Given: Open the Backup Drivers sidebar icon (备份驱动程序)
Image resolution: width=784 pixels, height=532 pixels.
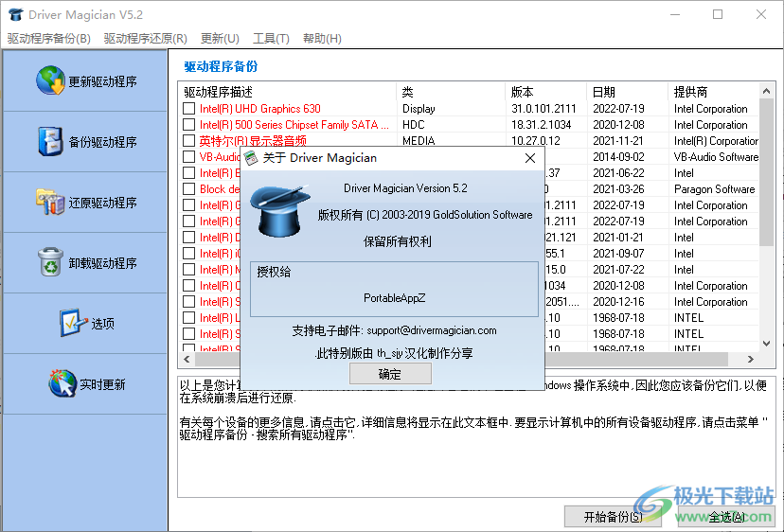Looking at the screenshot, I should (x=50, y=141).
